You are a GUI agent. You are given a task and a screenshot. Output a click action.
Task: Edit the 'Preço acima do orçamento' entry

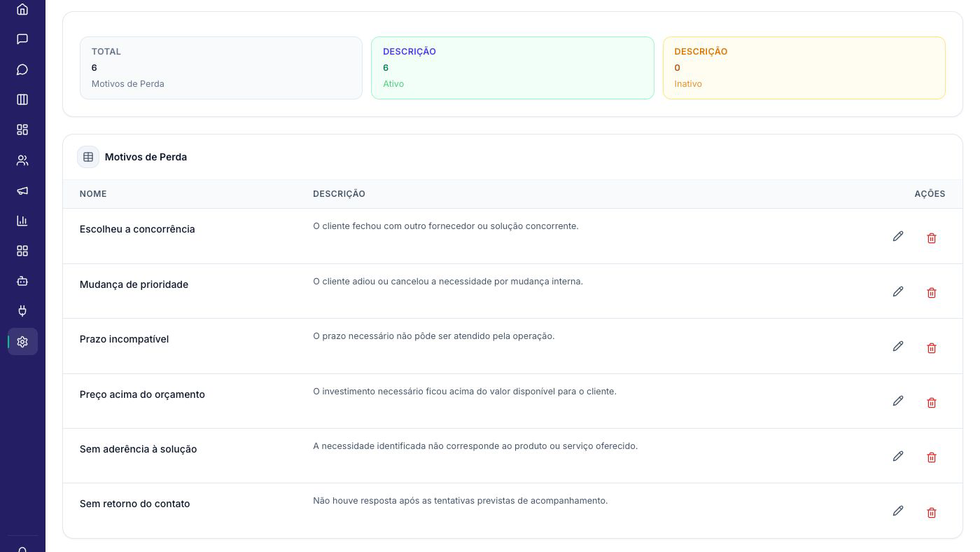[898, 401]
